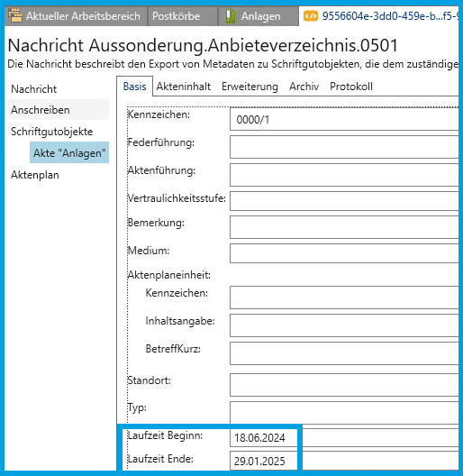Viewport: 463px width, 476px height.
Task: Click the orange XML document tab icon
Action: [311, 16]
